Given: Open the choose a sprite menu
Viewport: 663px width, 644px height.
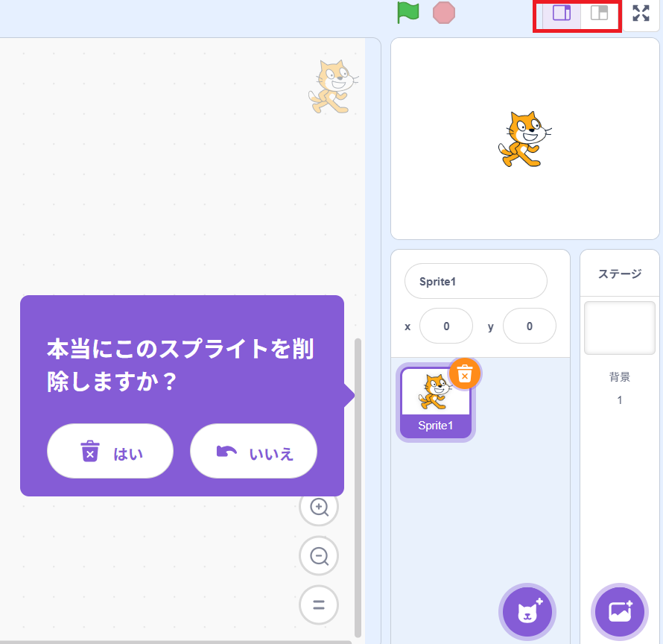Looking at the screenshot, I should coord(527,612).
